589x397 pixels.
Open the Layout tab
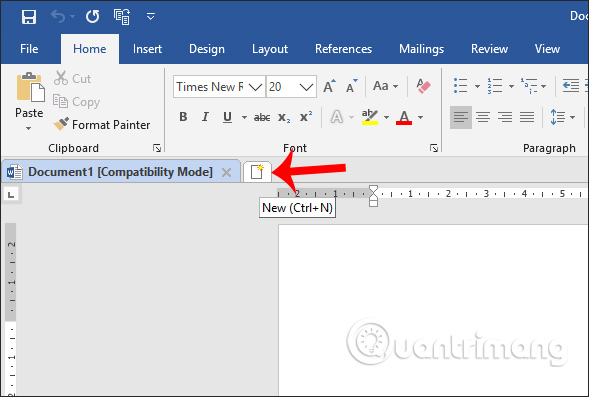click(x=270, y=49)
